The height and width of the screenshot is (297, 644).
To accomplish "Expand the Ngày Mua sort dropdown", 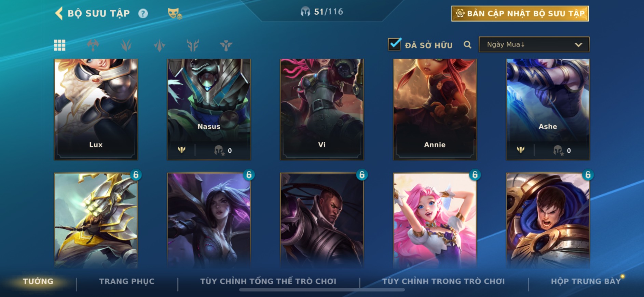I will [534, 44].
